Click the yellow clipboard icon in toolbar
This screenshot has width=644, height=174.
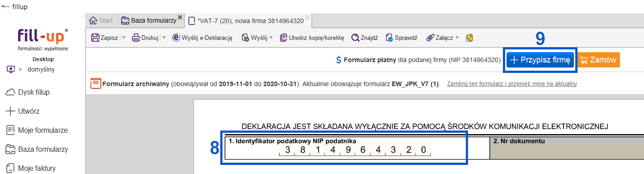tap(469, 38)
